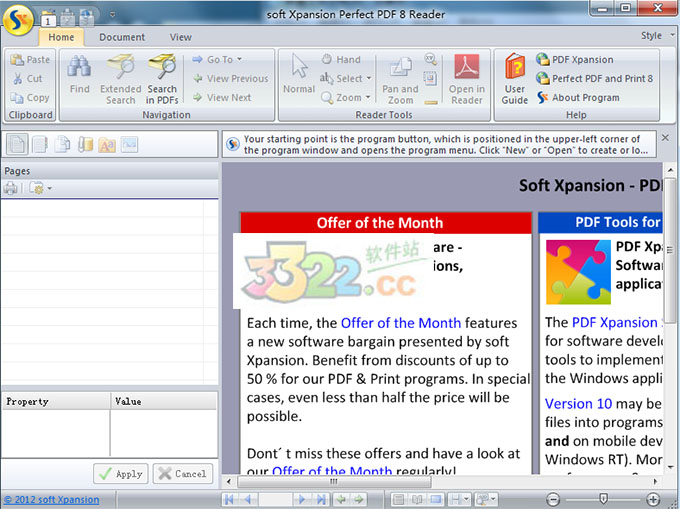Click the Cancel button
The width and height of the screenshot is (680, 509).
[x=183, y=473]
